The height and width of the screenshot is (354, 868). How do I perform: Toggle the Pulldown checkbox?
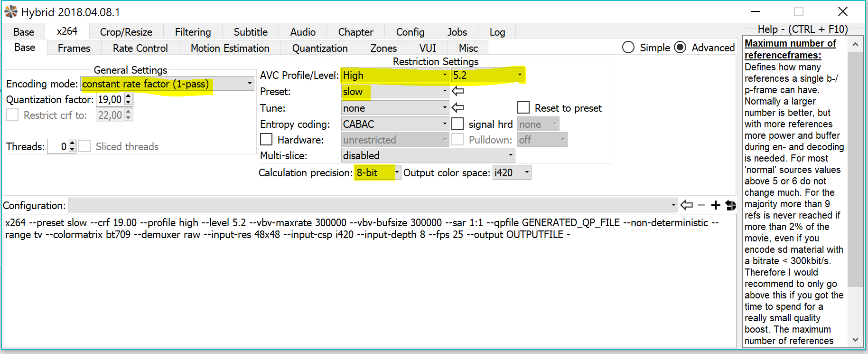point(457,140)
